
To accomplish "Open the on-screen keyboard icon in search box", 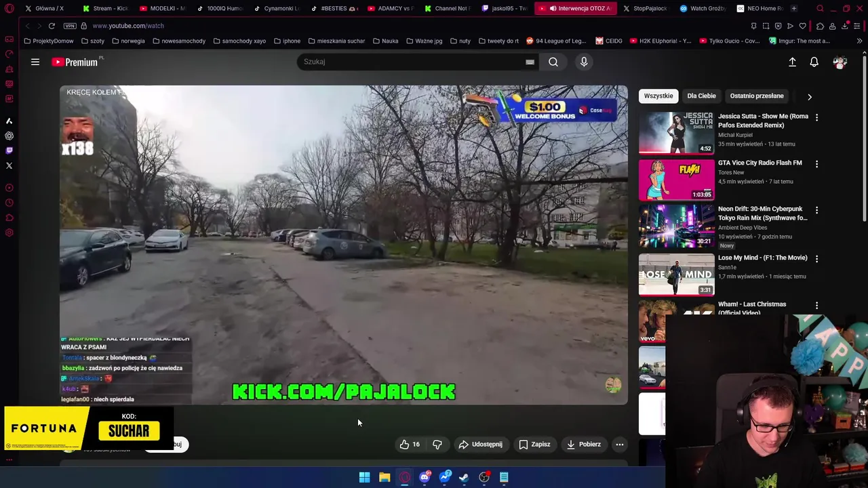I will click(x=530, y=62).
